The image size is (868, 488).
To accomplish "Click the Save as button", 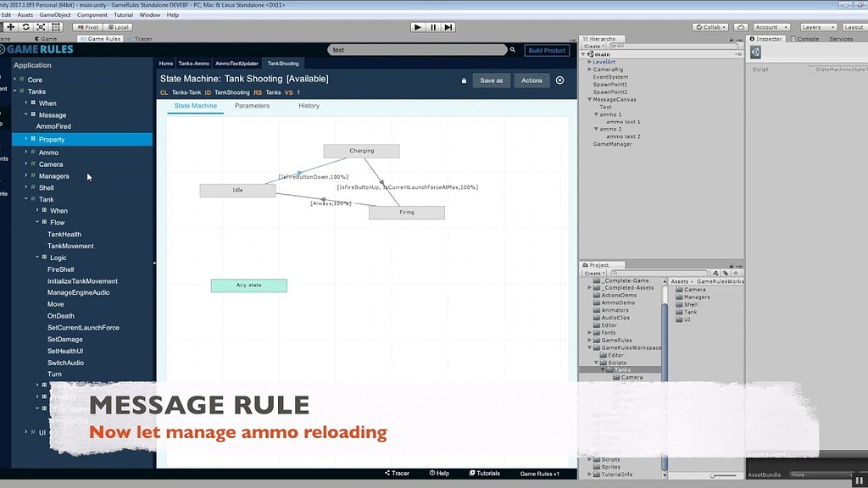I will [x=492, y=80].
